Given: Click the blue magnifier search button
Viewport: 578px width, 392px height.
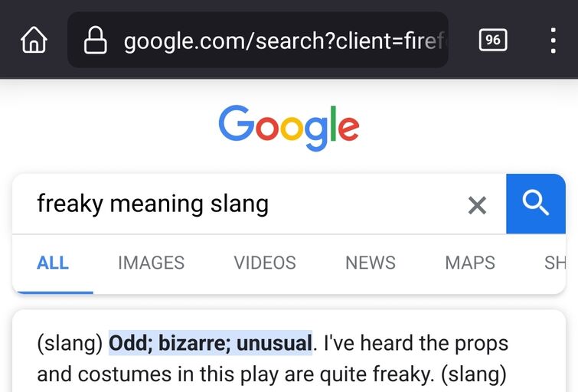Looking at the screenshot, I should [536, 204].
